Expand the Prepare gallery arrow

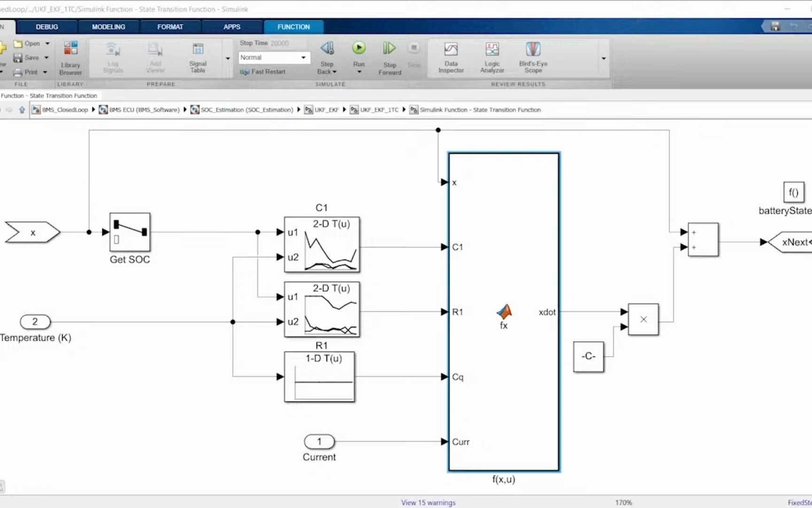[x=228, y=59]
